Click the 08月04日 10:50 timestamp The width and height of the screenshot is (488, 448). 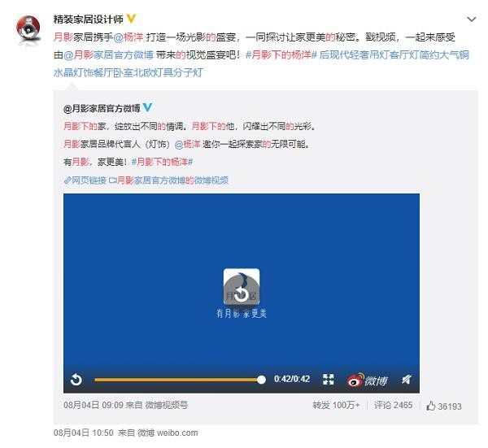84,433
